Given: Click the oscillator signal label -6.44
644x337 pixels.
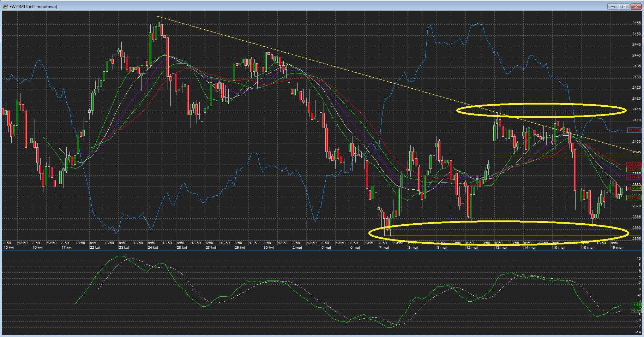Looking at the screenshot, I should coord(637,311).
